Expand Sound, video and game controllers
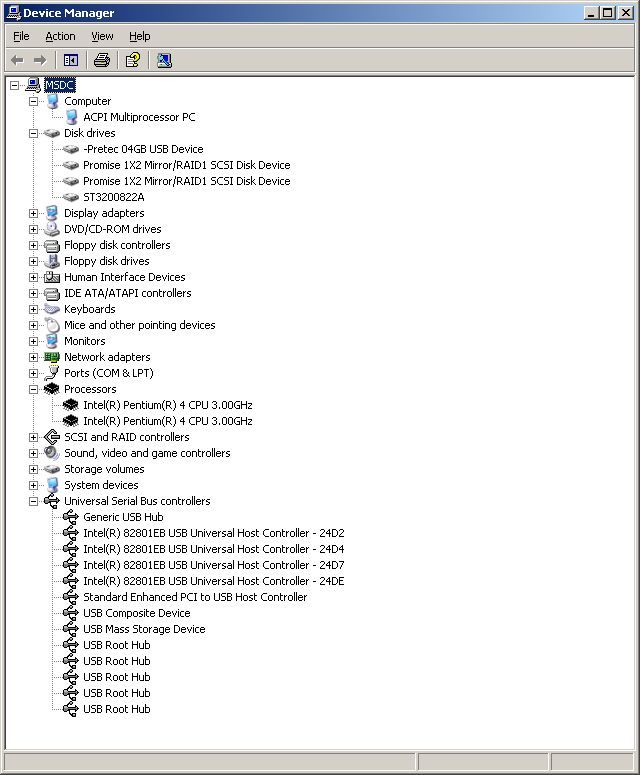This screenshot has height=775, width=640. (33, 453)
